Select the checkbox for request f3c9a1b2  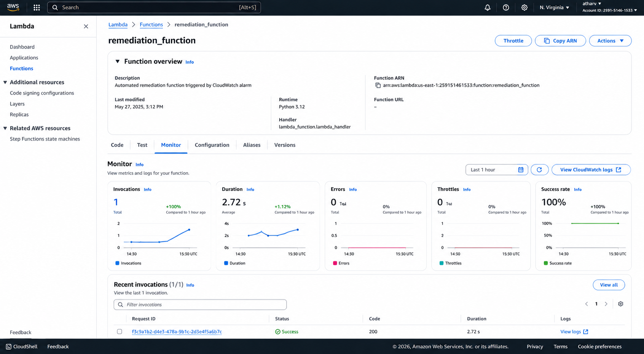(x=120, y=332)
